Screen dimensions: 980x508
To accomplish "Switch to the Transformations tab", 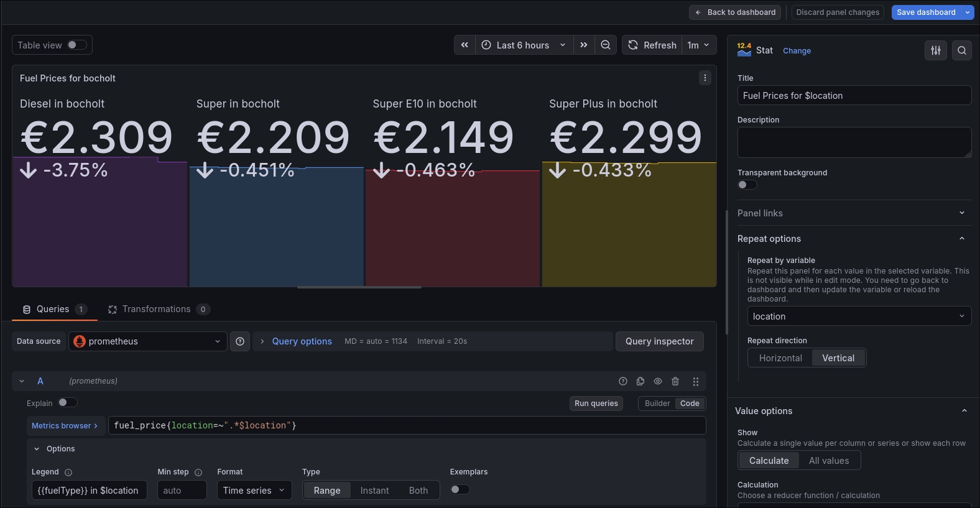I will pyautogui.click(x=157, y=309).
